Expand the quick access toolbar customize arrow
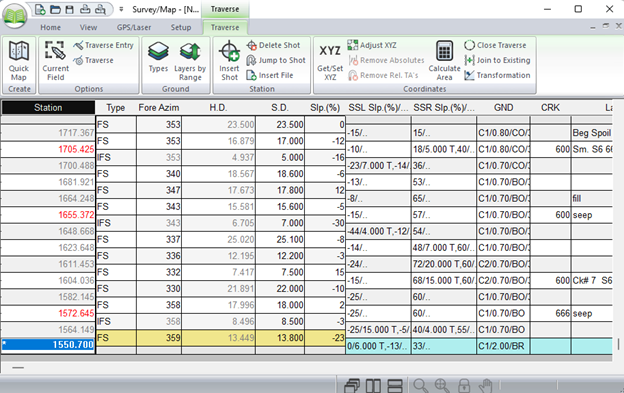624x393 pixels. pyautogui.click(x=121, y=9)
